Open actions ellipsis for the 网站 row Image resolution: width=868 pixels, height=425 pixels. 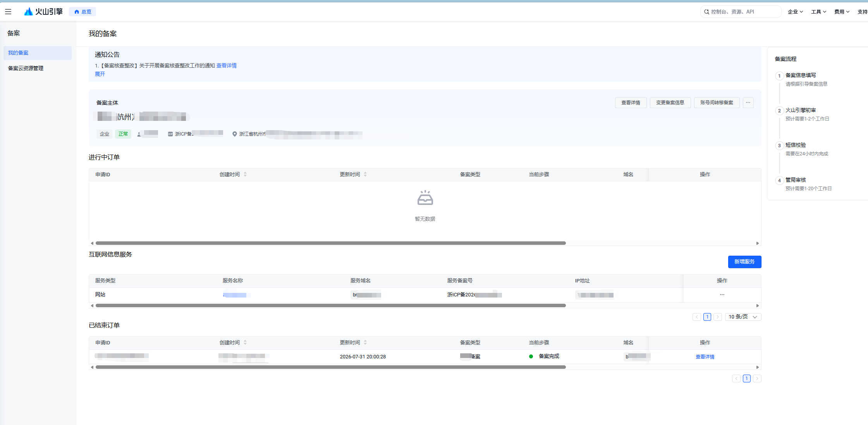tap(722, 294)
